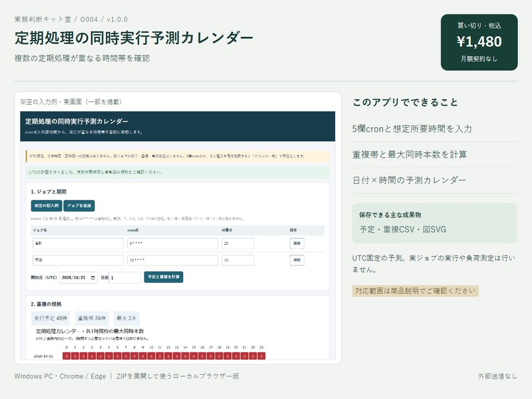Viewport: 532px width, 399px height.
Task: Select the cron field containing 10 * * * *
Action: point(172,260)
